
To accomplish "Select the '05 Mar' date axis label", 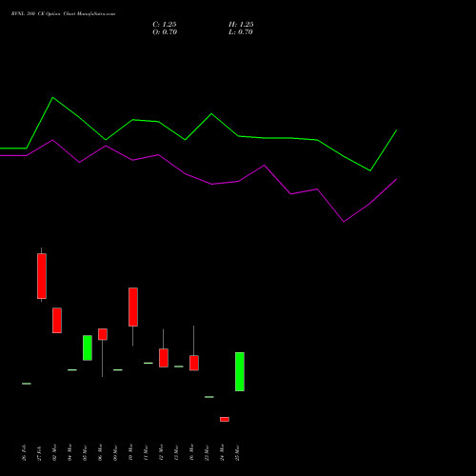I will (x=85, y=453).
